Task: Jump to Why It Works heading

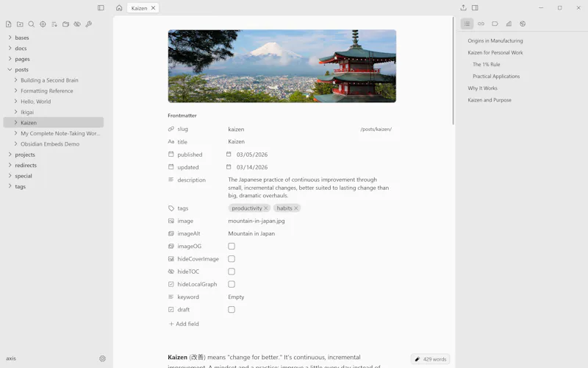Action: tap(482, 88)
